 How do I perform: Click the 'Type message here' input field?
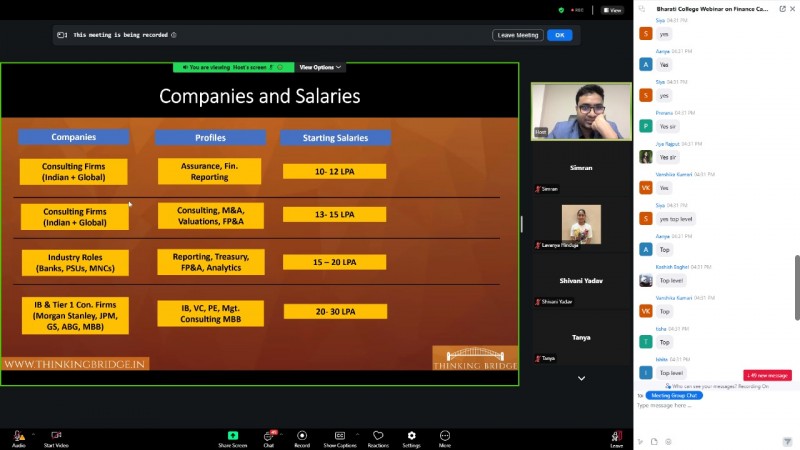click(x=714, y=406)
